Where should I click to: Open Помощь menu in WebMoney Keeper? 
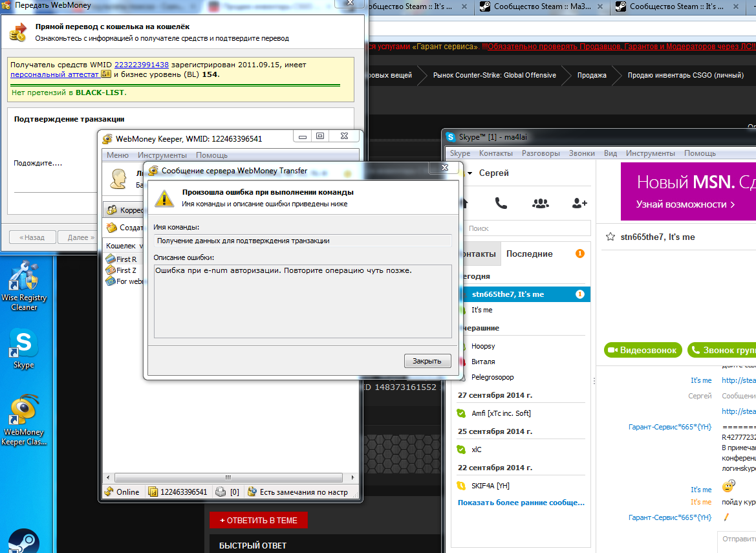tap(211, 155)
